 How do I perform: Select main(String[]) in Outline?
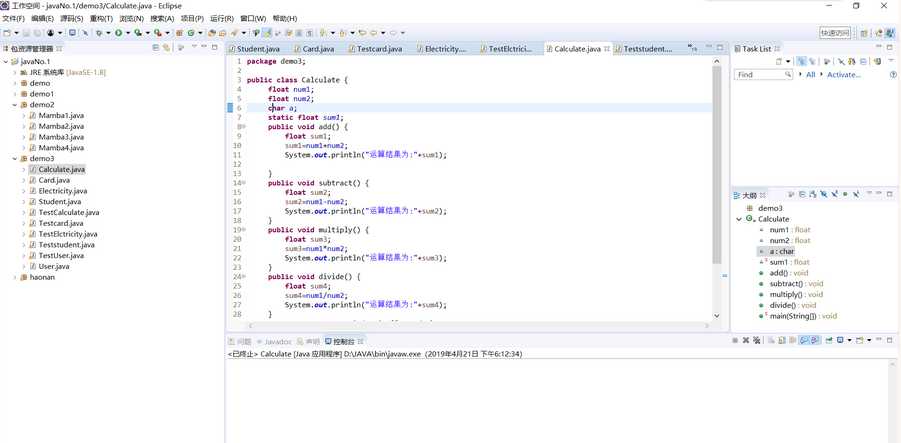(803, 315)
